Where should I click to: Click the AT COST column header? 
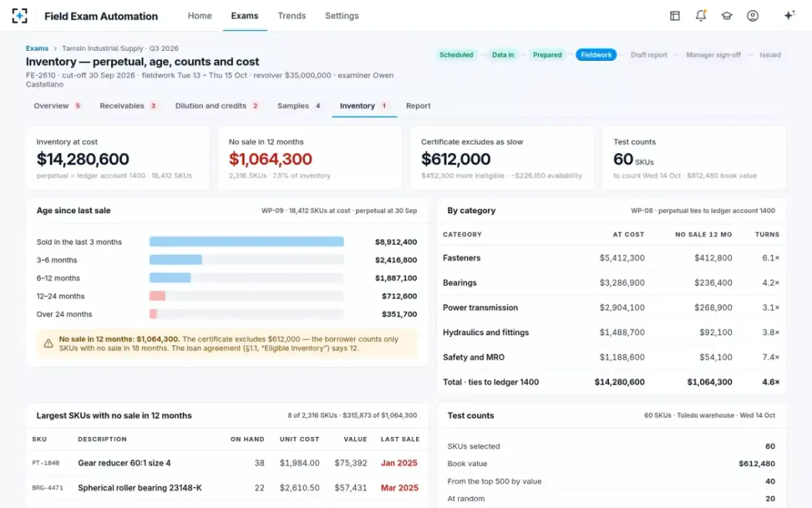tap(629, 234)
